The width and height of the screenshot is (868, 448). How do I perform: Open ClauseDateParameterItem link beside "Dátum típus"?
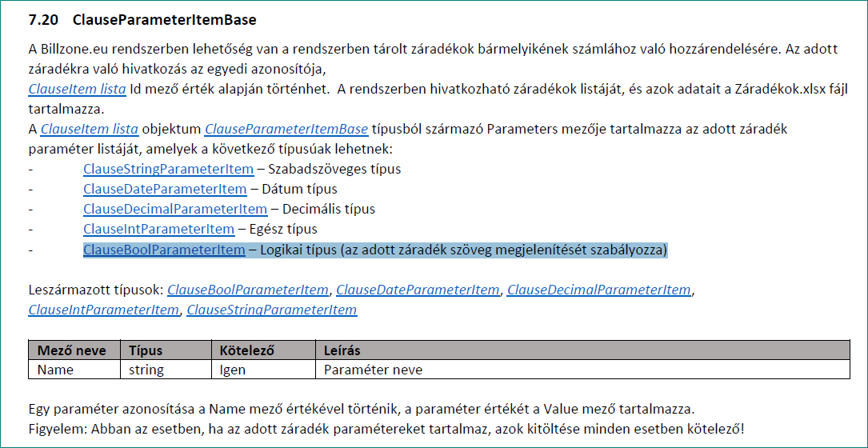click(x=165, y=189)
